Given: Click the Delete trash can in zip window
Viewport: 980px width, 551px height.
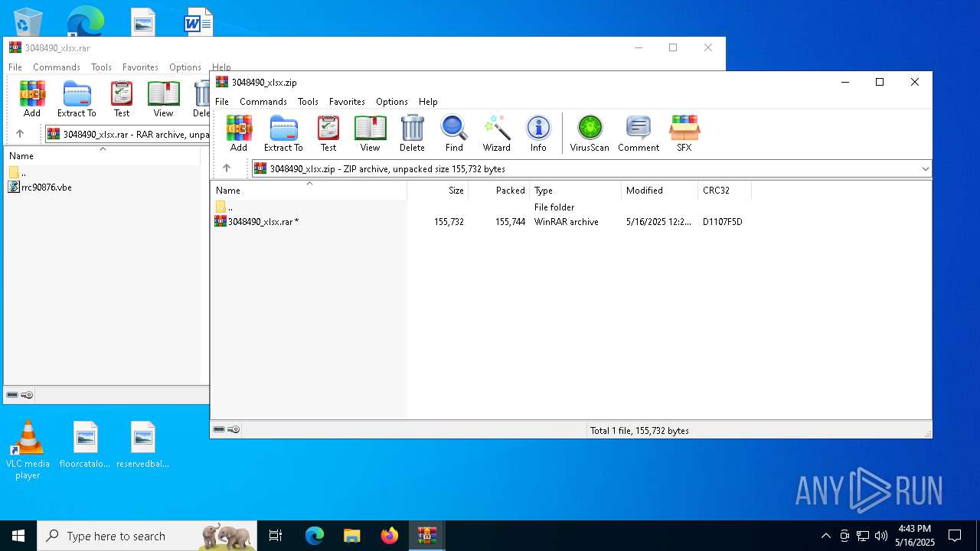Looking at the screenshot, I should [x=412, y=133].
